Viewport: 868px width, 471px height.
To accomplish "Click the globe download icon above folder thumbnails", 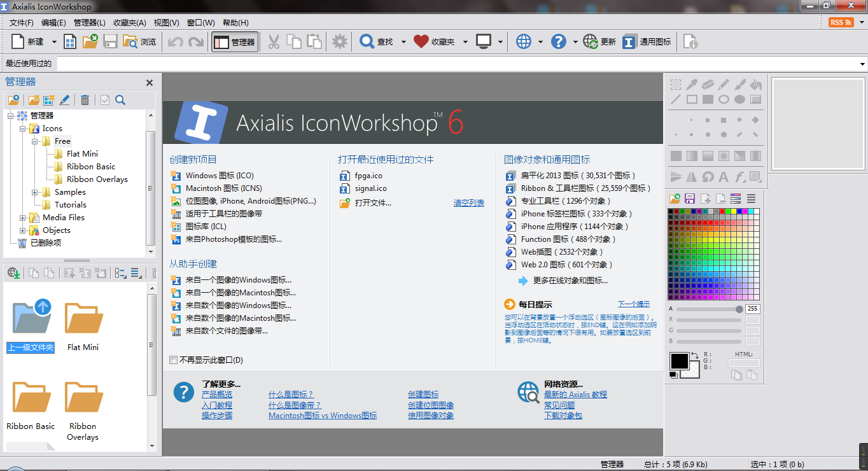I will (x=13, y=273).
